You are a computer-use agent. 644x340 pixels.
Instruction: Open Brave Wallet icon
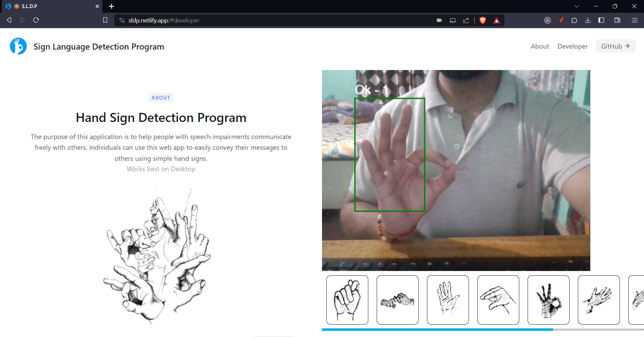[x=617, y=20]
